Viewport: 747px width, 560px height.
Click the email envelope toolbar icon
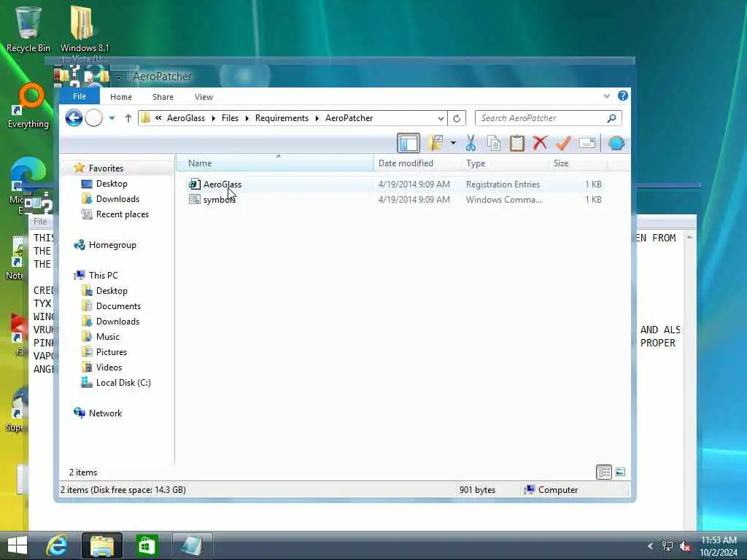click(587, 142)
